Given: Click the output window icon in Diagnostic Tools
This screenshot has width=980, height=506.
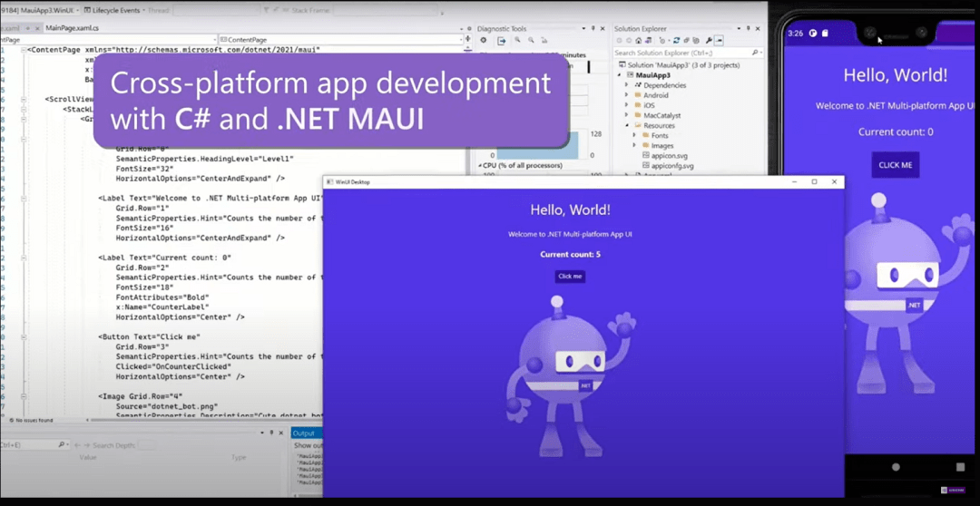Looking at the screenshot, I should (501, 41).
